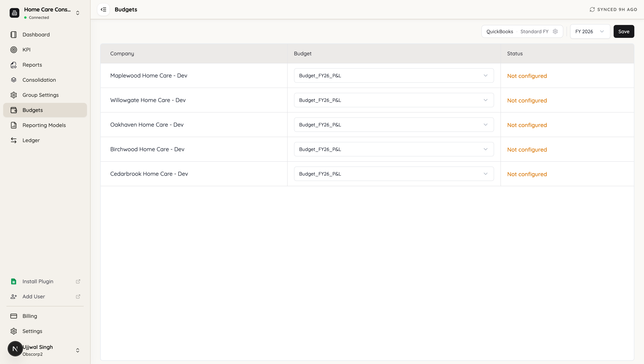Click the Add User person icon

13,296
